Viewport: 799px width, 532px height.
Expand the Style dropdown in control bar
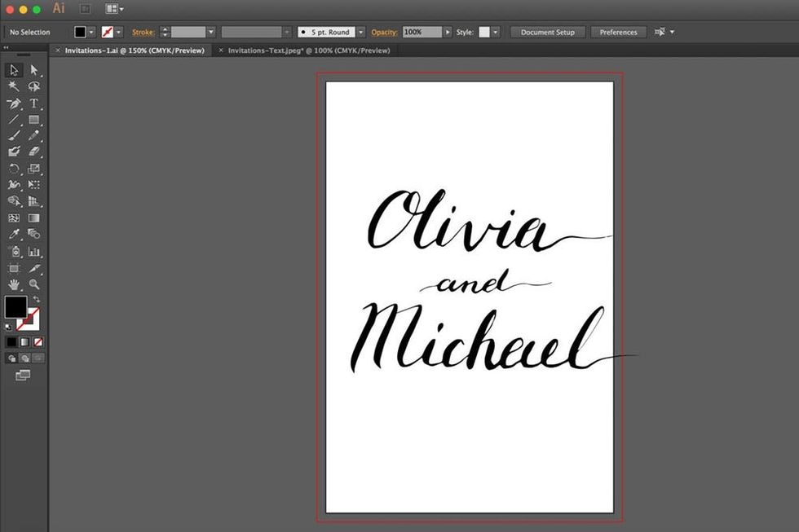tap(496, 32)
